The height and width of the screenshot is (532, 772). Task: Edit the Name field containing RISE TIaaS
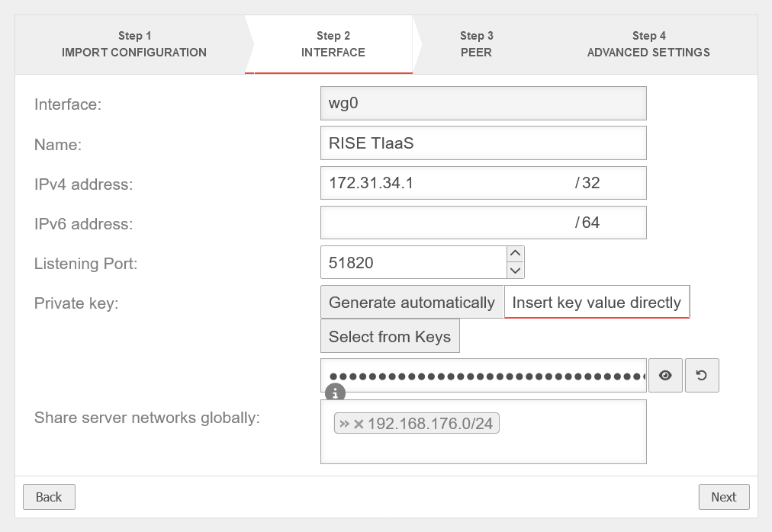[x=483, y=143]
